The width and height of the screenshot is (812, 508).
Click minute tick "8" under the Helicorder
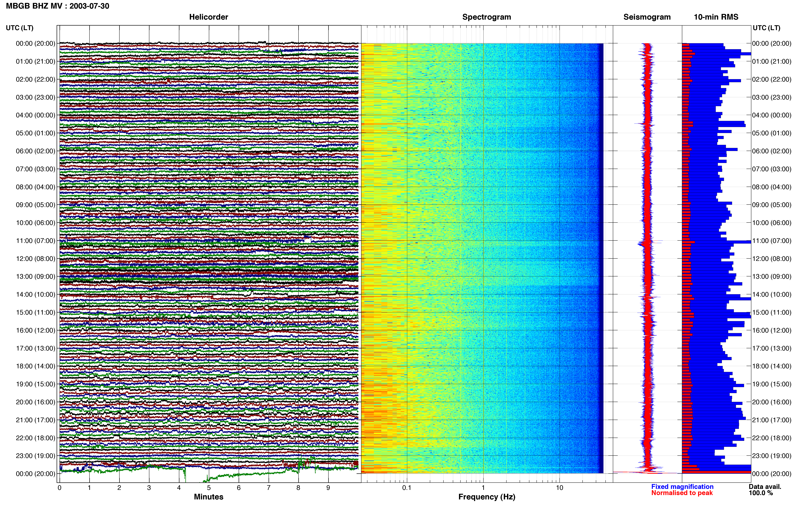(298, 488)
